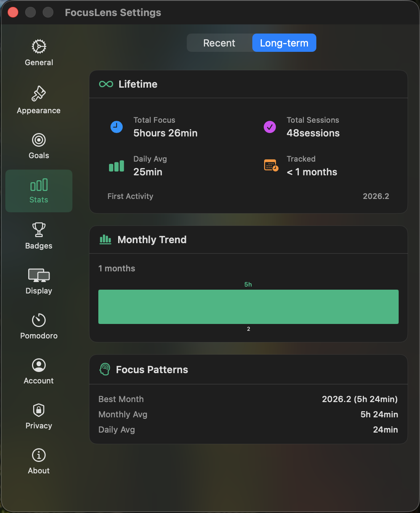Click the 48sessions value
The image size is (420, 513).
[313, 133]
